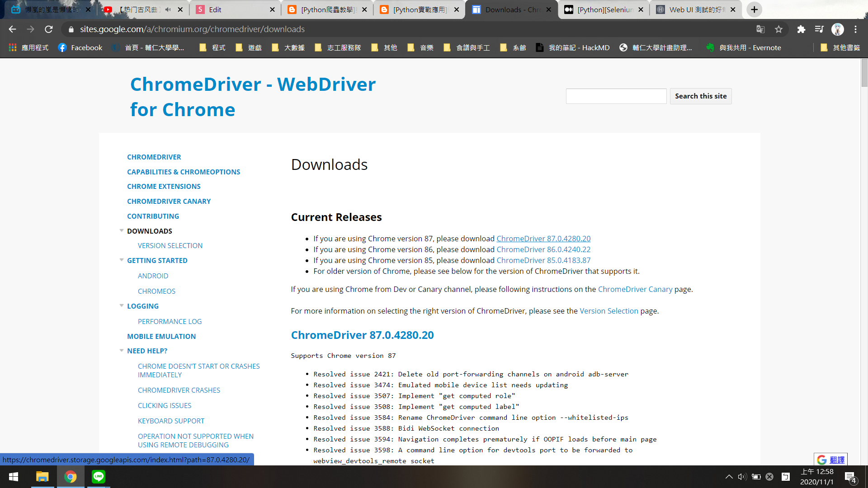
Task: Open a new browser tab
Action: click(754, 9)
